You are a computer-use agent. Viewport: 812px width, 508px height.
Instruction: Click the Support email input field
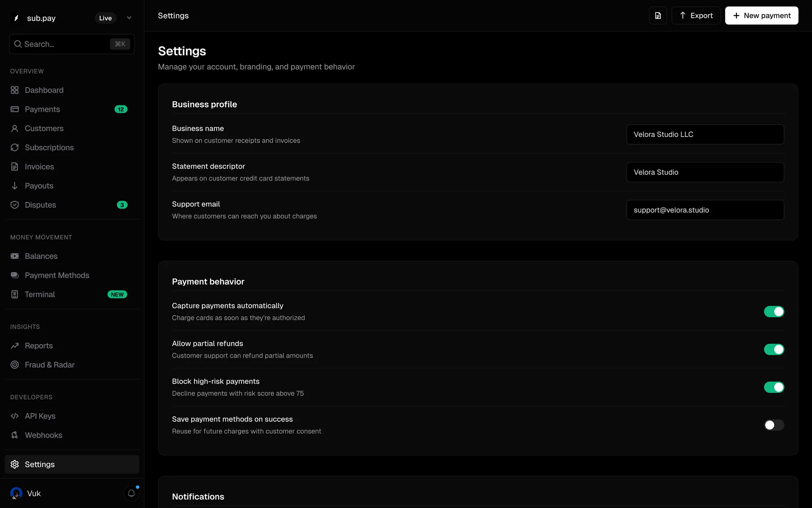point(705,210)
